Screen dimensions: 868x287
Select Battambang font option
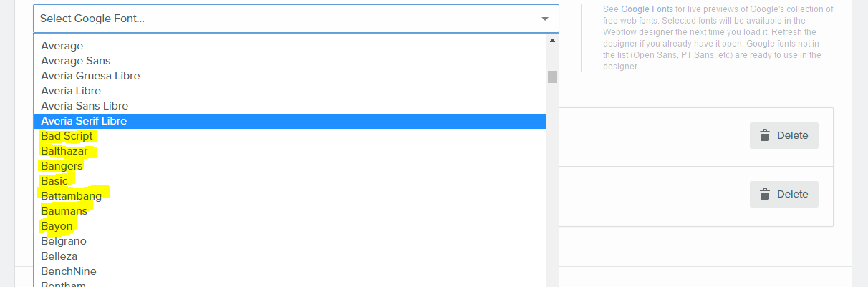pos(290,196)
